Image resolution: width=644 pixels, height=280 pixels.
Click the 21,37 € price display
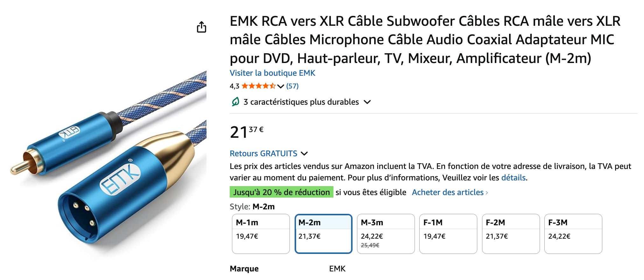(247, 132)
